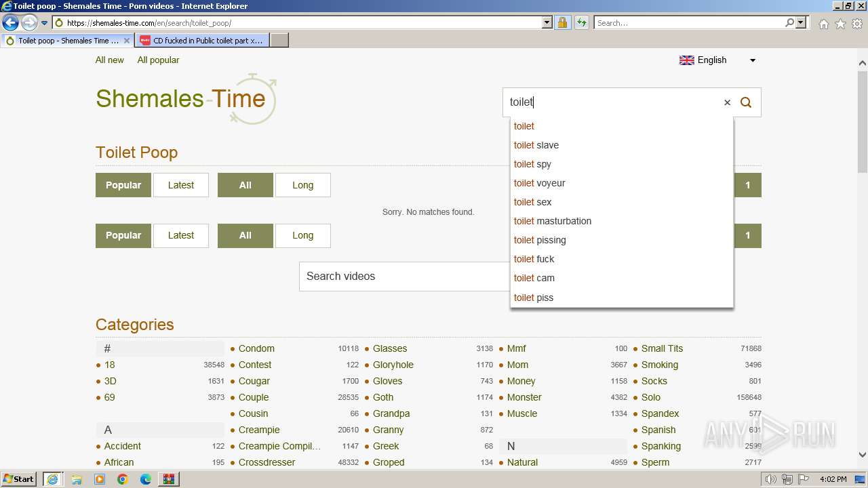Open the 'Socks' category link
The width and height of the screenshot is (868, 488).
[654, 381]
